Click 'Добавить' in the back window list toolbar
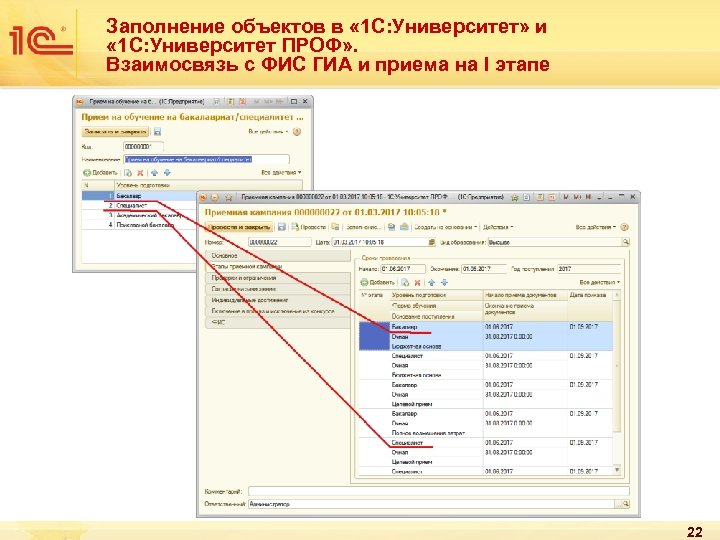Screen dimensions: 720x540 101,173
